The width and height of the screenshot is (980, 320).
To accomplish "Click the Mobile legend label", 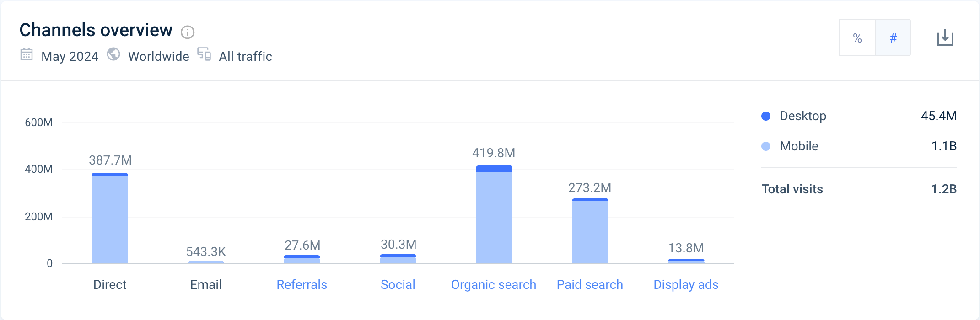I will (x=799, y=146).
